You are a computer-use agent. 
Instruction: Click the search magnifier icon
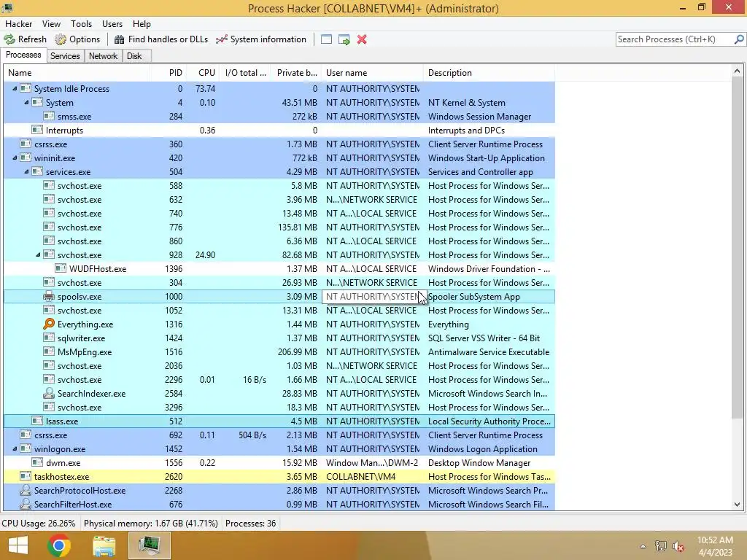[x=739, y=39]
